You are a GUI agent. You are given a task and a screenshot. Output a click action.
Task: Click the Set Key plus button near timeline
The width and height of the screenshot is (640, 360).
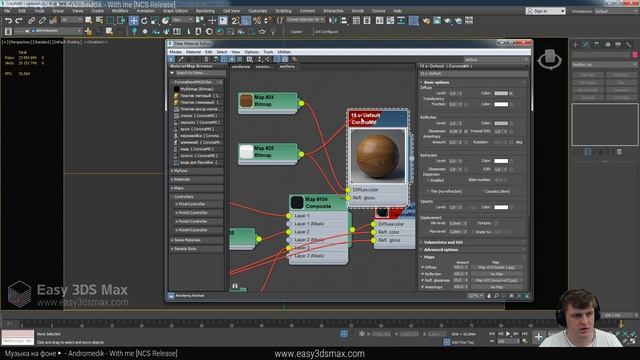pyautogui.click(x=538, y=337)
